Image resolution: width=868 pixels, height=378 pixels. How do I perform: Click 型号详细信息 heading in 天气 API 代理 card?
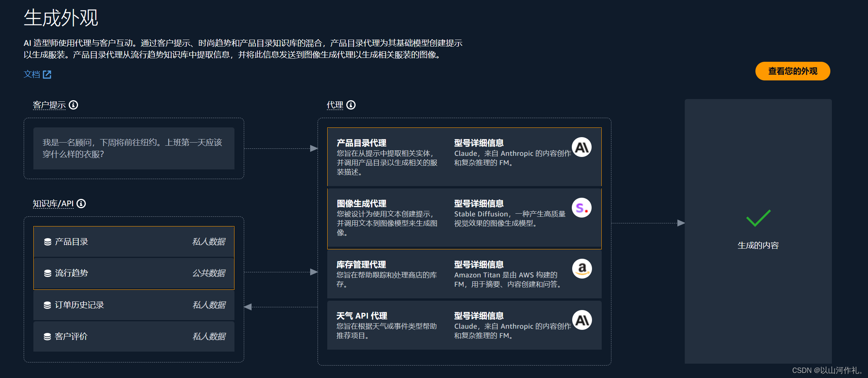tap(479, 316)
